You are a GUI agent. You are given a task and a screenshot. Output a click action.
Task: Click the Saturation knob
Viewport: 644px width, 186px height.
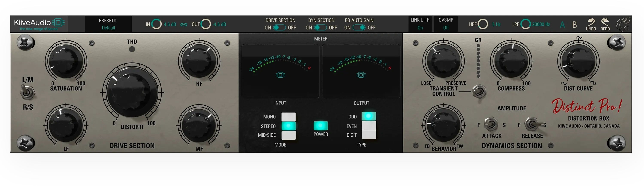pos(66,61)
